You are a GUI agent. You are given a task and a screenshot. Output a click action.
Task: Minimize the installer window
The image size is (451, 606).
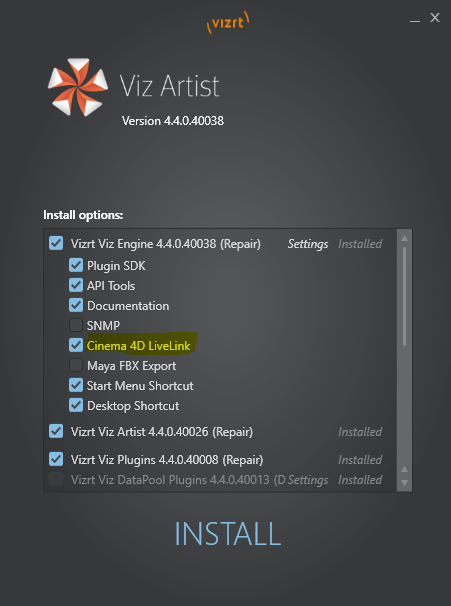pyautogui.click(x=415, y=20)
